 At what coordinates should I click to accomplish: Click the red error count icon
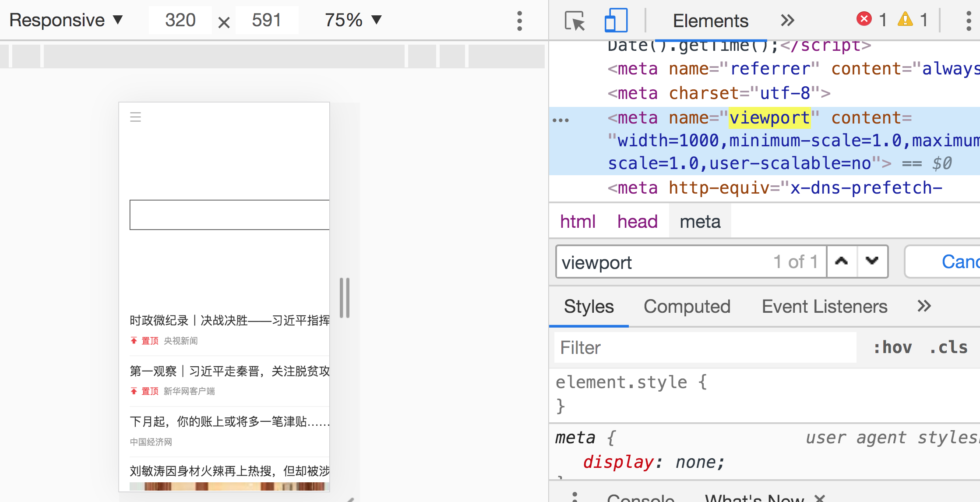864,19
